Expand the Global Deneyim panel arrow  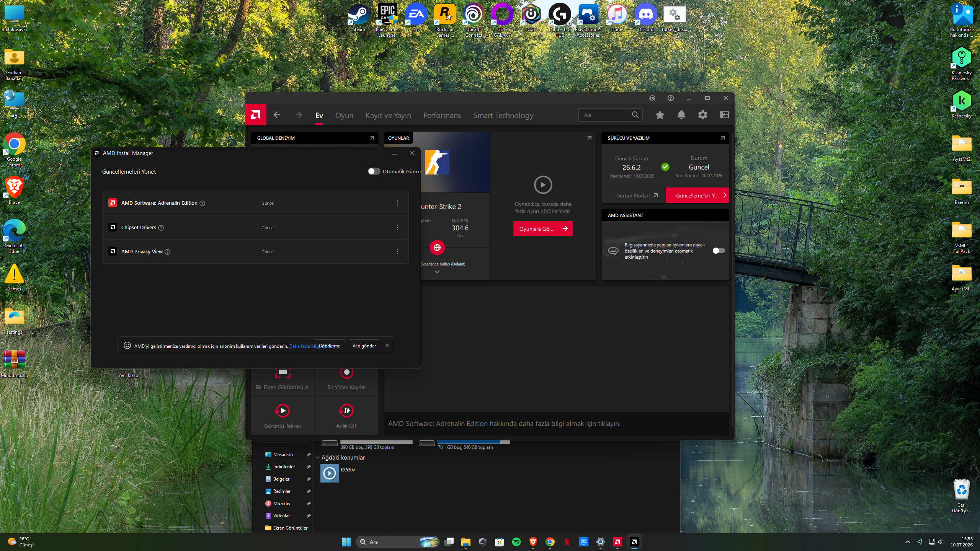coord(372,138)
